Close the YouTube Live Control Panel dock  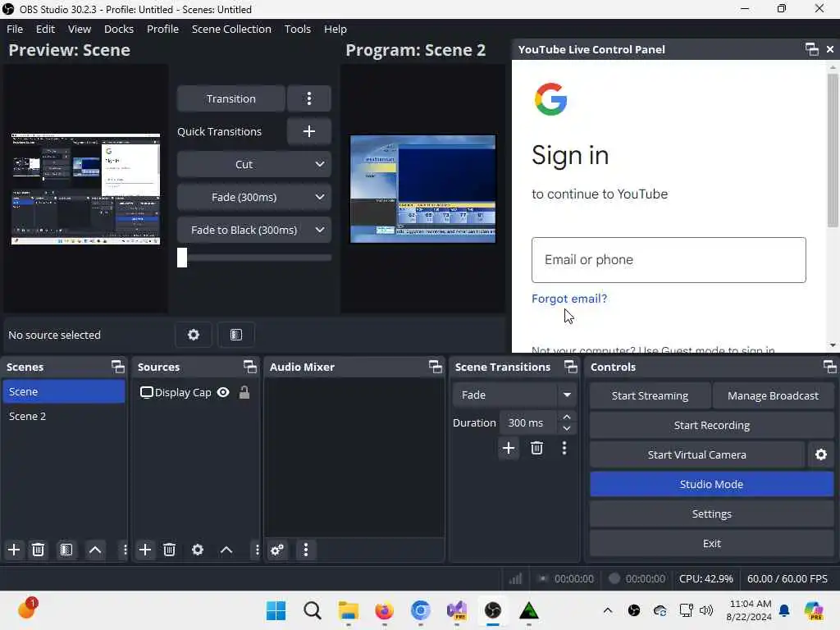(x=830, y=49)
